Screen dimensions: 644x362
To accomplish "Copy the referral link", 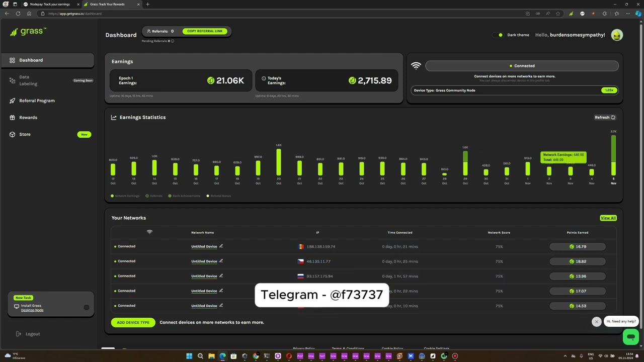I will point(205,31).
